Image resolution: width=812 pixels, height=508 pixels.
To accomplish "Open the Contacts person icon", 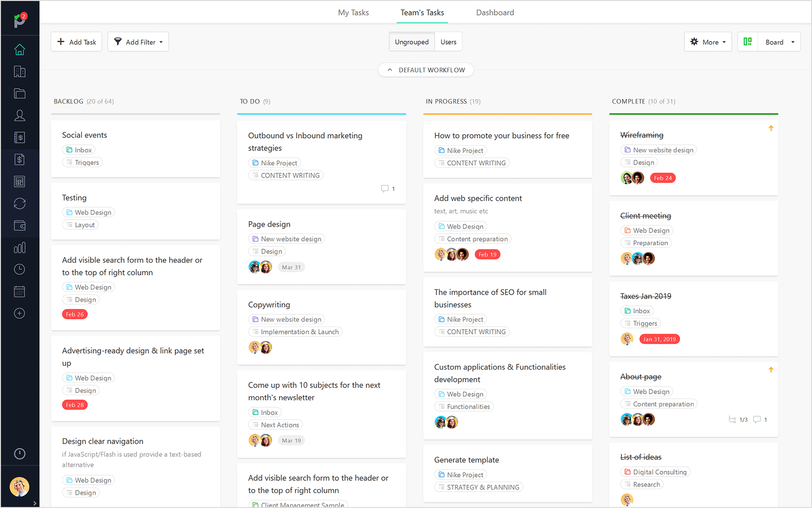I will coord(19,115).
